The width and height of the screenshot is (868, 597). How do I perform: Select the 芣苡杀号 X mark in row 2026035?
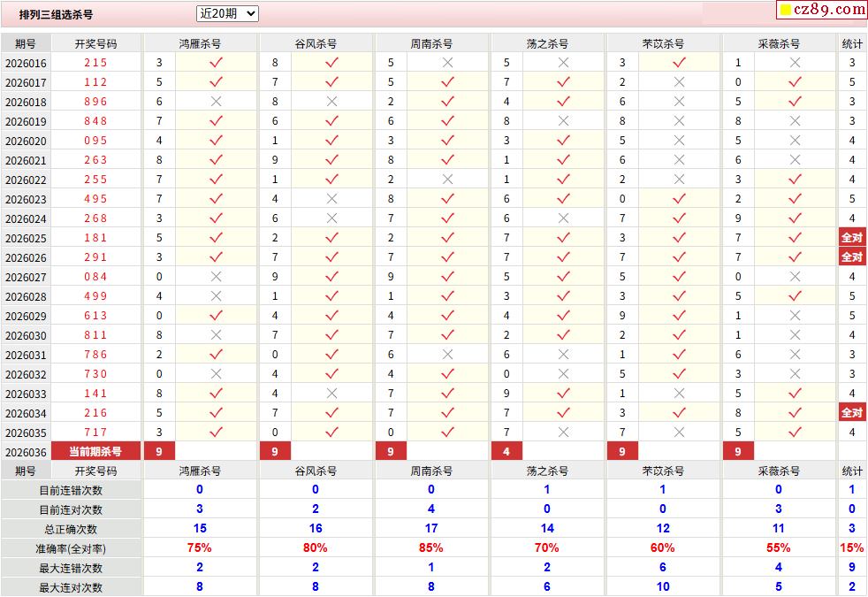click(679, 432)
